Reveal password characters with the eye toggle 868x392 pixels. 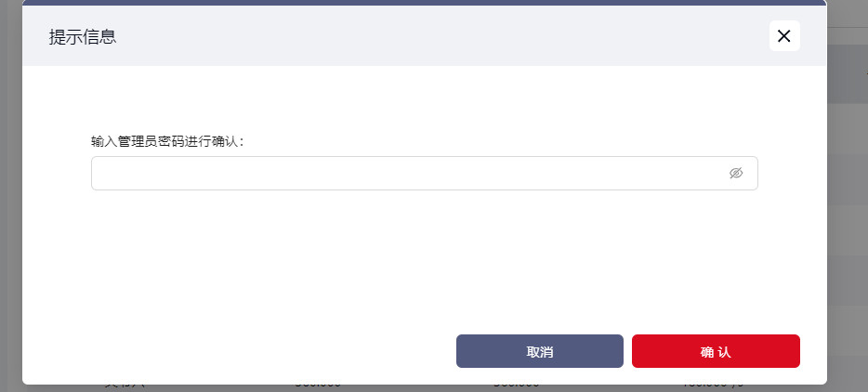click(736, 173)
